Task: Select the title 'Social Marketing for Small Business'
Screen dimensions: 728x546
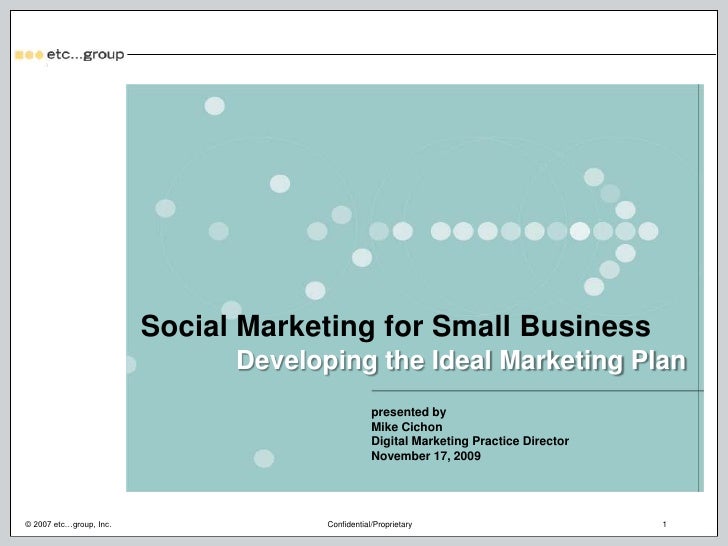Action: [396, 326]
